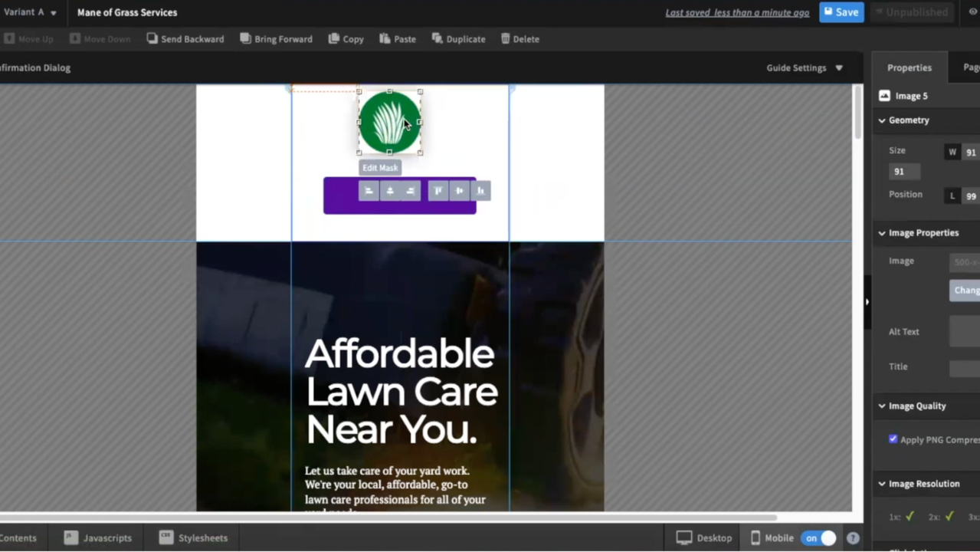Switch preview mode to Desktop
Viewport: 980px width, 552px height.
click(x=703, y=537)
